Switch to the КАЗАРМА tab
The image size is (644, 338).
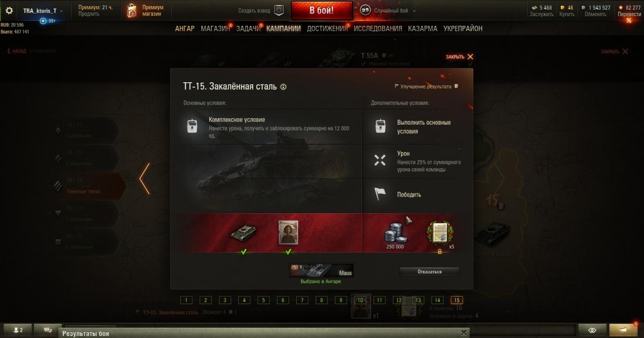(422, 28)
